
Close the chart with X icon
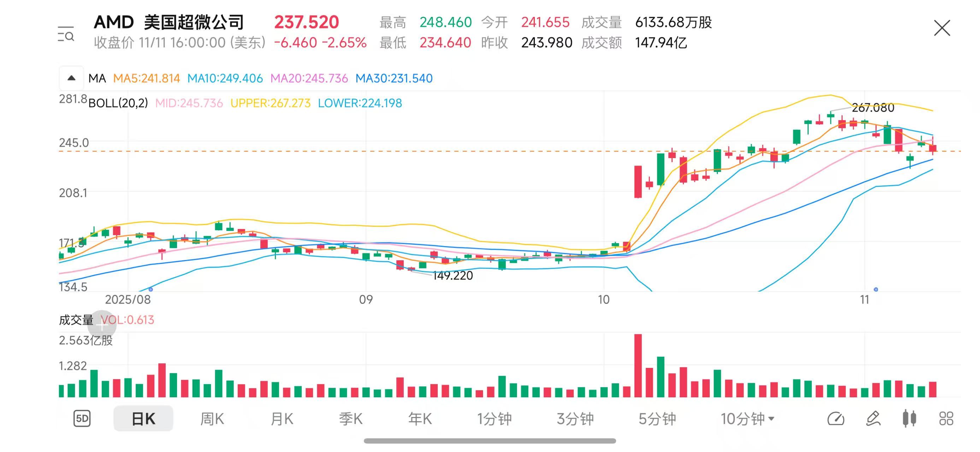tap(941, 28)
